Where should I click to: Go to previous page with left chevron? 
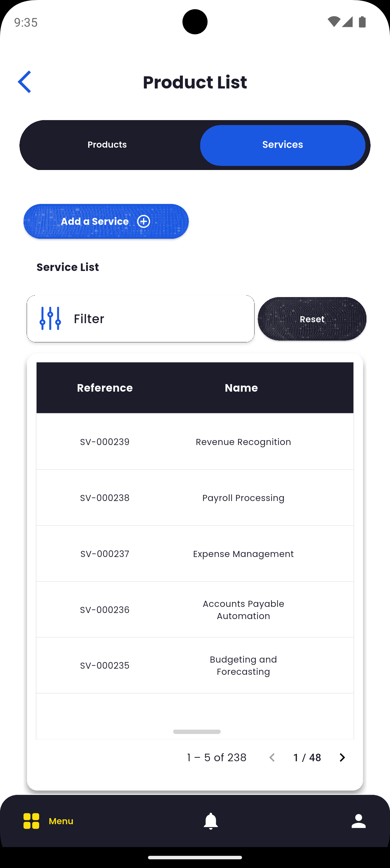tap(272, 757)
